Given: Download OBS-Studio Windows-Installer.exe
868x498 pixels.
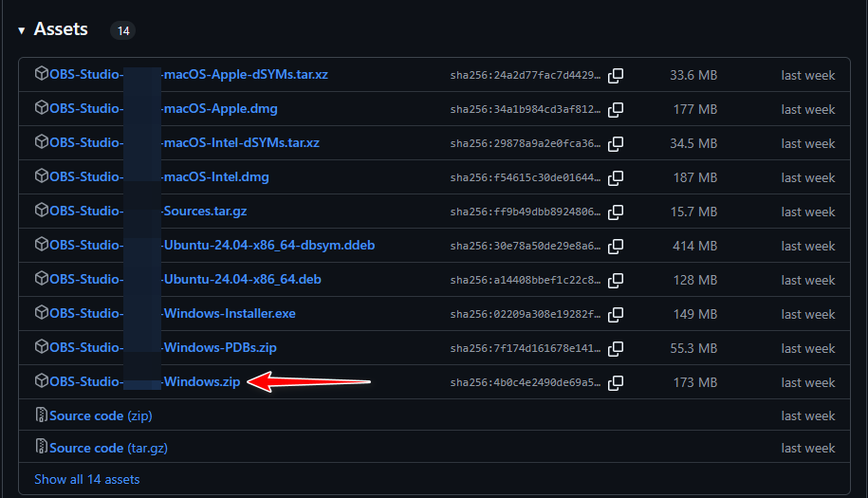Looking at the screenshot, I should 173,314.
